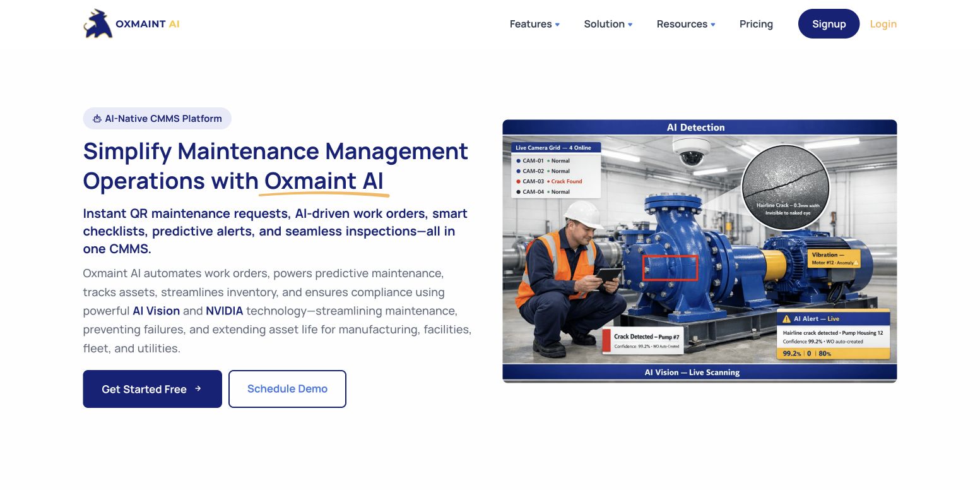Image resolution: width=980 pixels, height=490 pixels.
Task: Expand the Solution menu
Action: point(608,24)
